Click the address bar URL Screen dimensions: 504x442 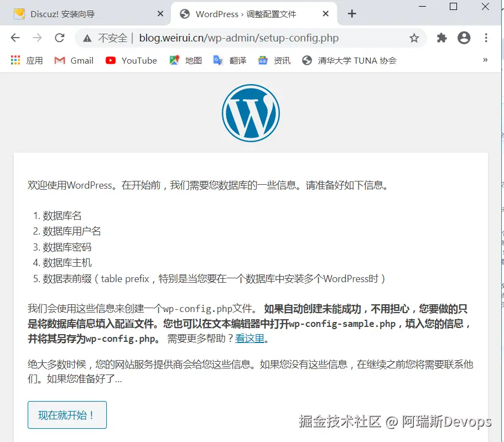(x=239, y=38)
